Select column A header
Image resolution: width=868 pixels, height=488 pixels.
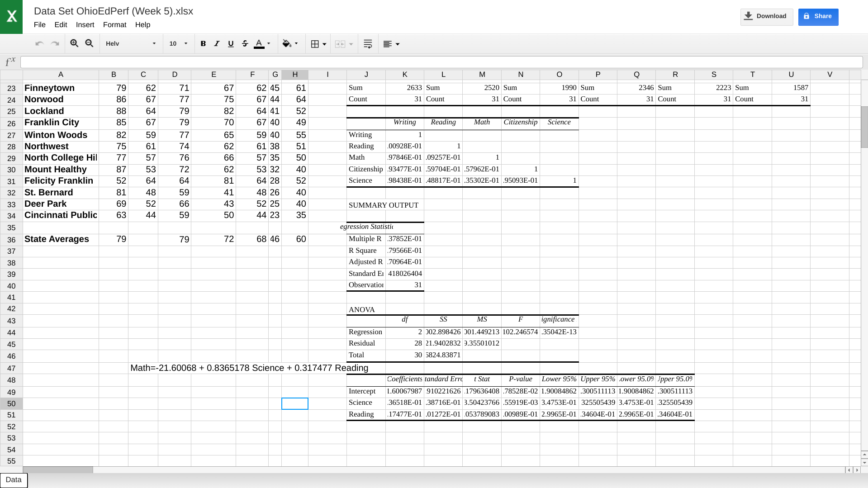click(x=61, y=75)
